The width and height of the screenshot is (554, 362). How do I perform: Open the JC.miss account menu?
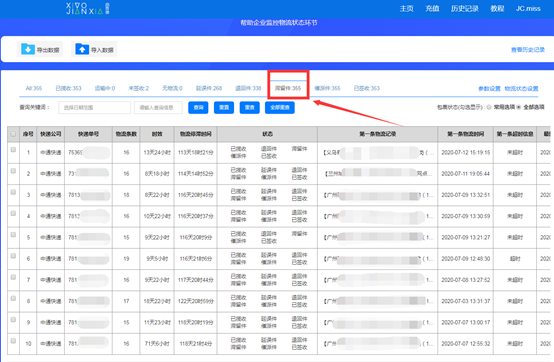[x=528, y=8]
